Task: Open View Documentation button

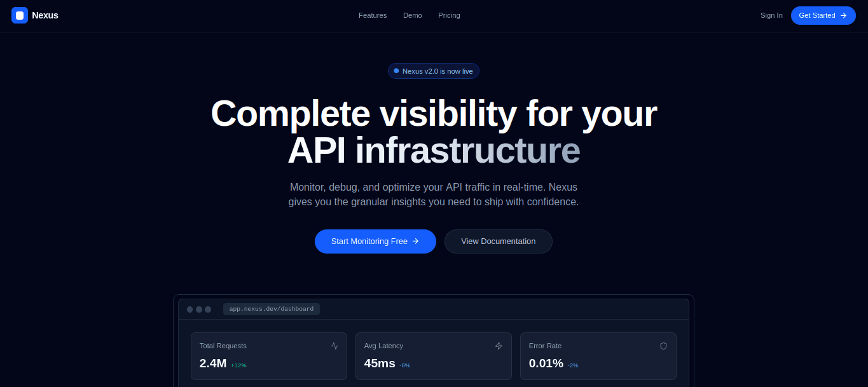Action: (x=499, y=241)
